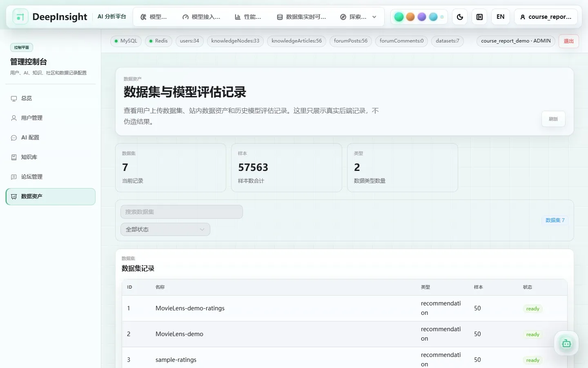Screen dimensions: 588x368
Task: Click the 数据集记录 section title
Action: click(138, 269)
